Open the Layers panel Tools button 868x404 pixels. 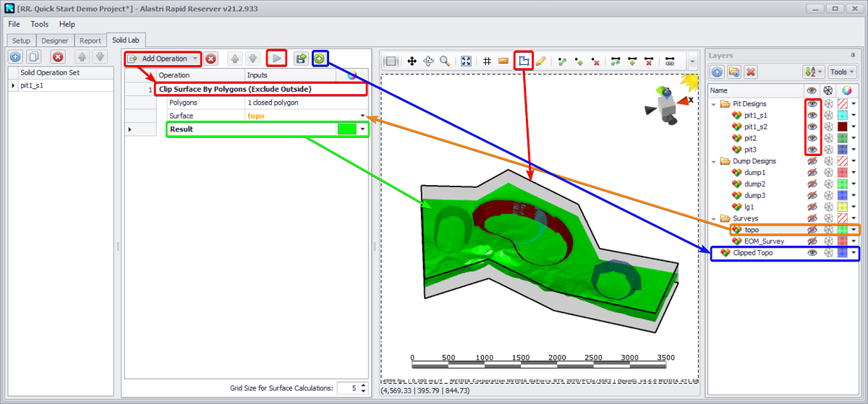pyautogui.click(x=841, y=72)
